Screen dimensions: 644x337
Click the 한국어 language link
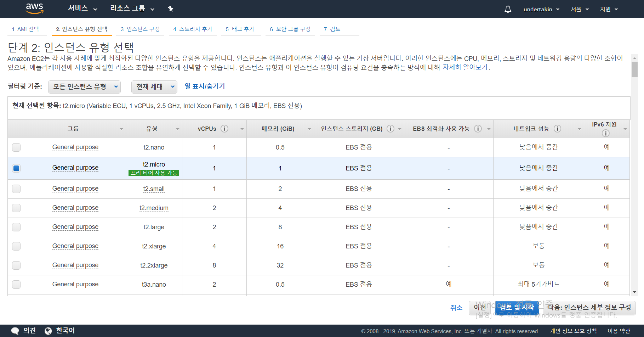[x=65, y=331]
